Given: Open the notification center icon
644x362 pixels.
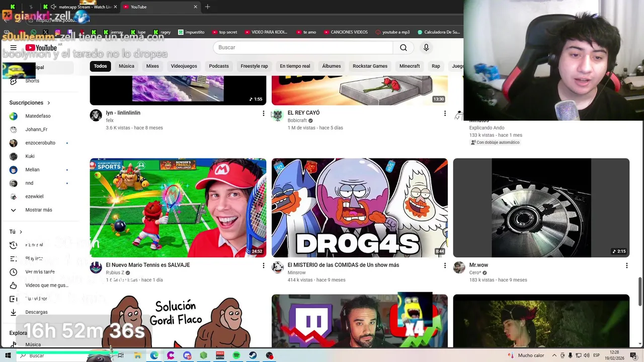Looking at the screenshot, I should tap(633, 355).
